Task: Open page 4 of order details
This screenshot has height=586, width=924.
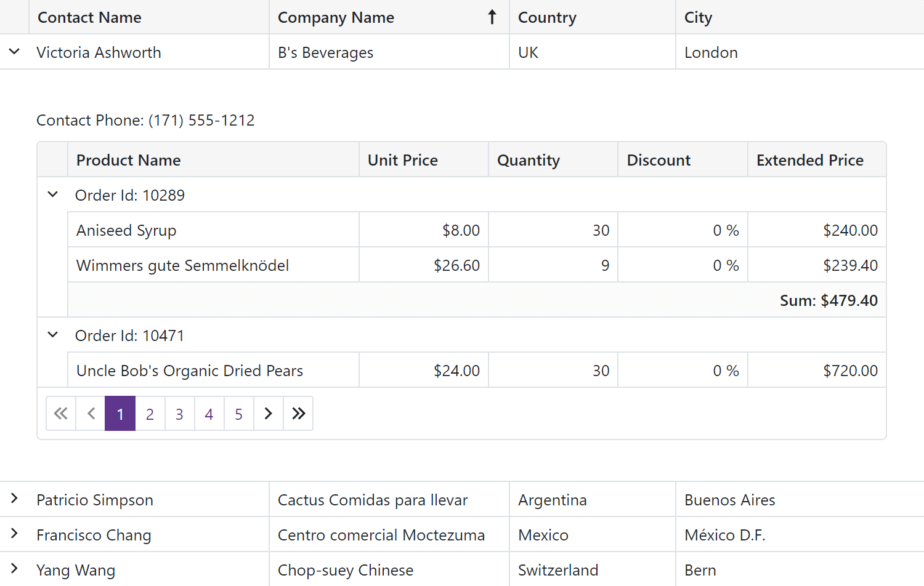Action: [x=209, y=414]
